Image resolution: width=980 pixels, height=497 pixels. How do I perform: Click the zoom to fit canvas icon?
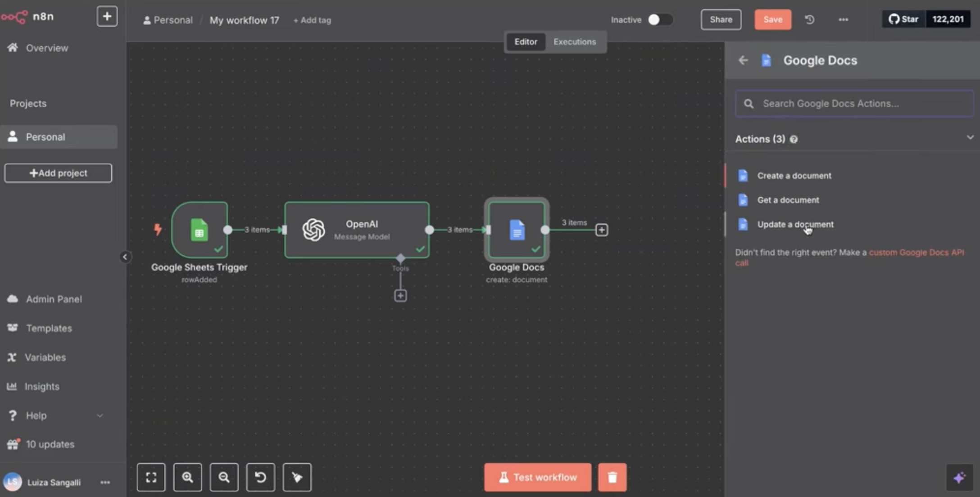click(151, 477)
